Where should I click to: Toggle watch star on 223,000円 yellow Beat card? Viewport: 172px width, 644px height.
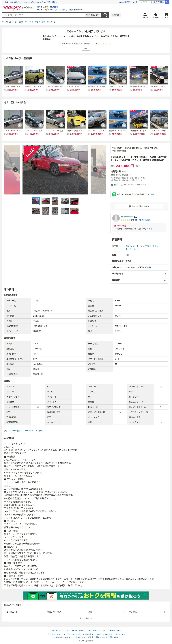coord(41,81)
